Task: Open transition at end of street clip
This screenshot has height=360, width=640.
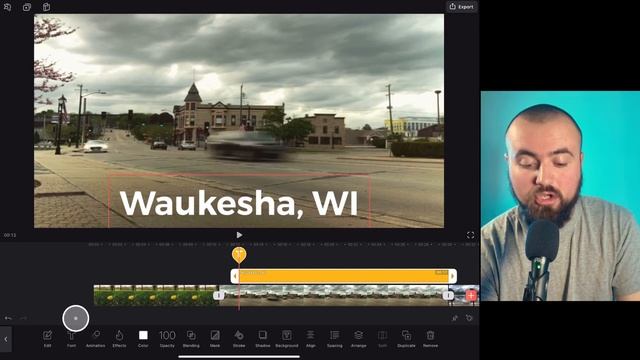Action: click(x=449, y=295)
